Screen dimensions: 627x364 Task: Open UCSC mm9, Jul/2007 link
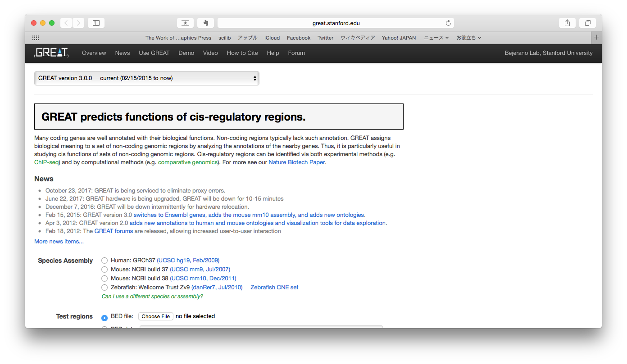(200, 270)
